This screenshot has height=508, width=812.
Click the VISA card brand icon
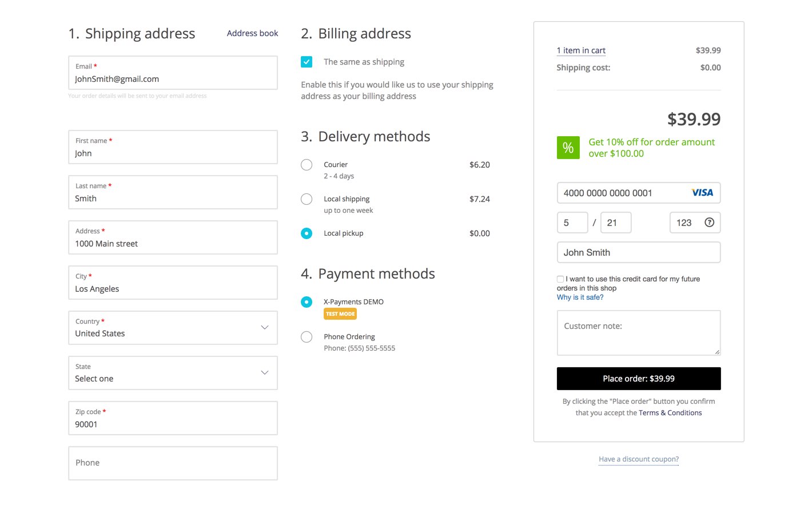point(702,193)
